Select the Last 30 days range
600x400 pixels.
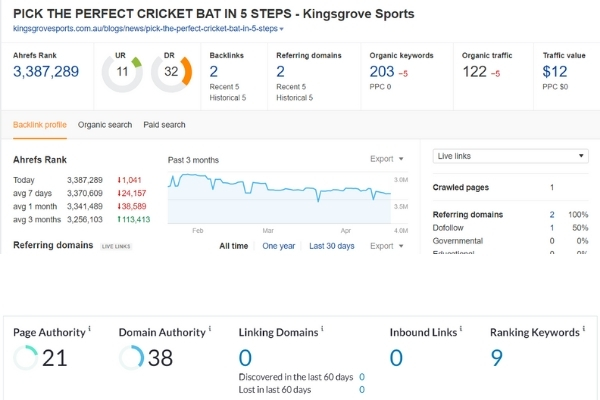click(332, 246)
